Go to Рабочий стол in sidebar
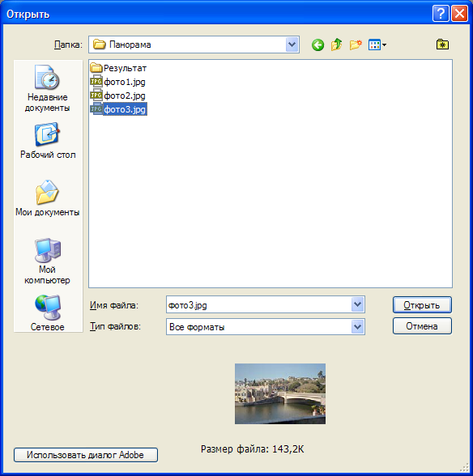The width and height of the screenshot is (473, 476). 48,141
